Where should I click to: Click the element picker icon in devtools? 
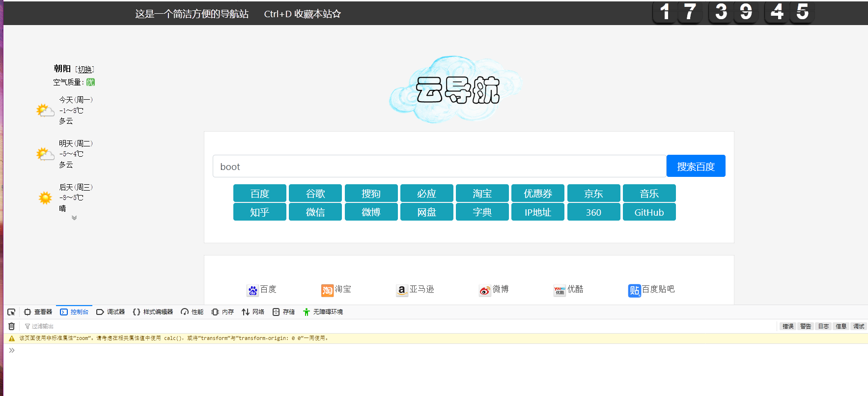[11, 312]
